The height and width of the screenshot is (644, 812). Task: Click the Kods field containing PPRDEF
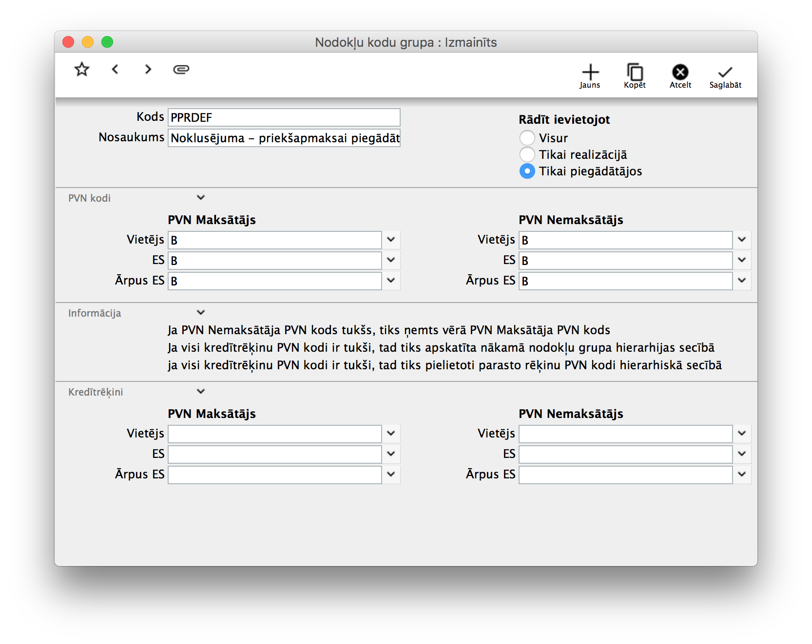click(284, 117)
